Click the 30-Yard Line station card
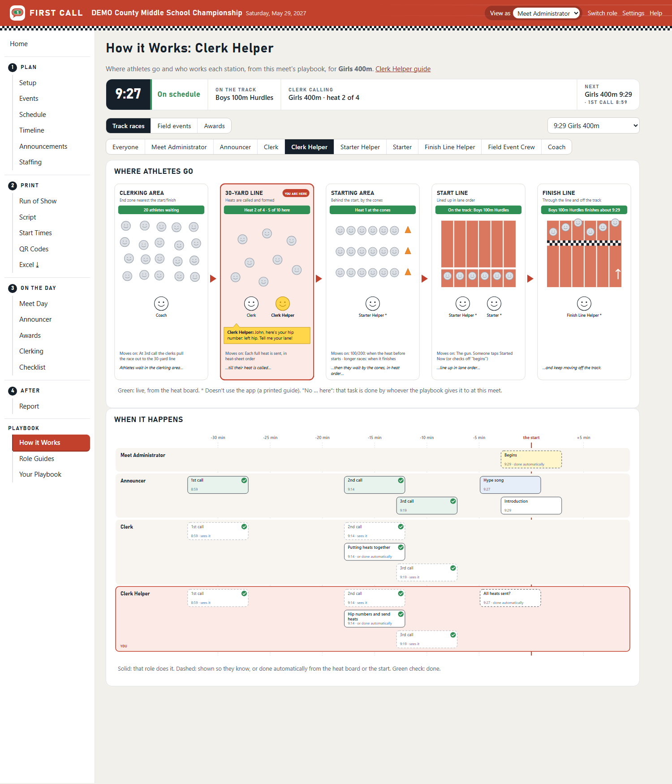The width and height of the screenshot is (672, 784). pos(267,282)
